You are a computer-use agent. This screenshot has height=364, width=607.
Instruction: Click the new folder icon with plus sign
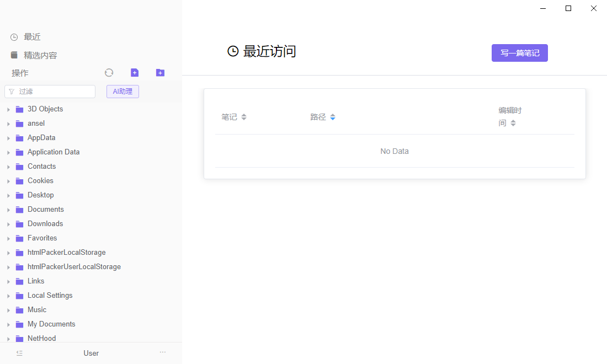click(160, 72)
